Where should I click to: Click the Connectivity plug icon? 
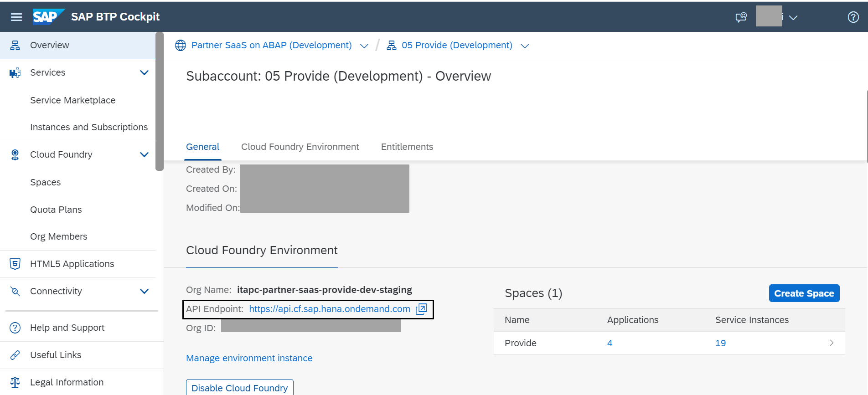point(15,291)
